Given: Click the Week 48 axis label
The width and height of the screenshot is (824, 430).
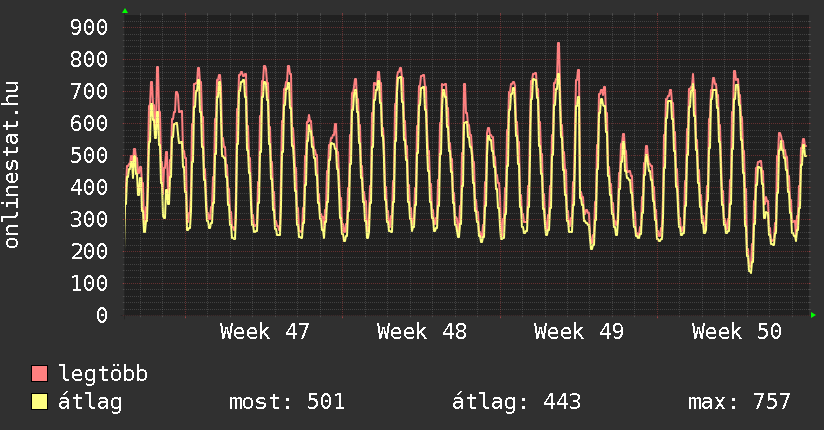Looking at the screenshot, I should [422, 332].
